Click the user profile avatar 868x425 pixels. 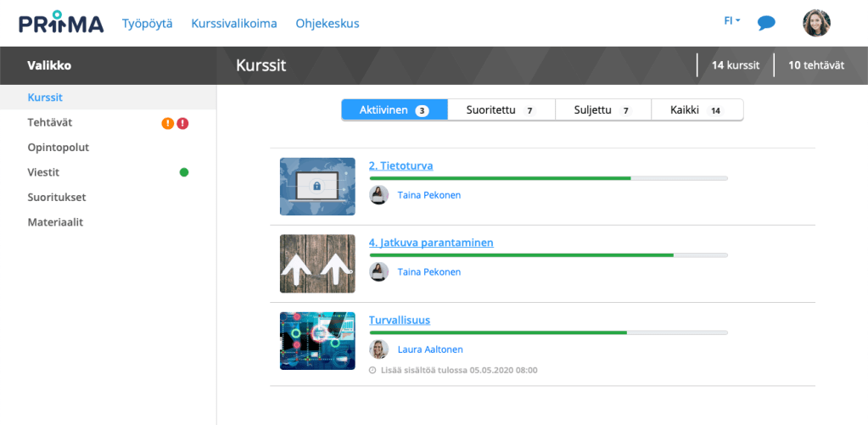pos(816,23)
